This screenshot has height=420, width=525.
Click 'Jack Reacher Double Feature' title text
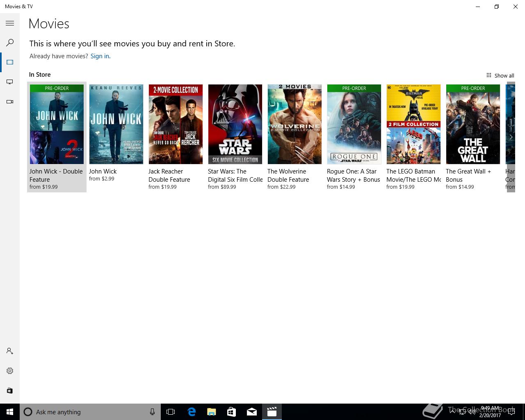click(x=169, y=176)
